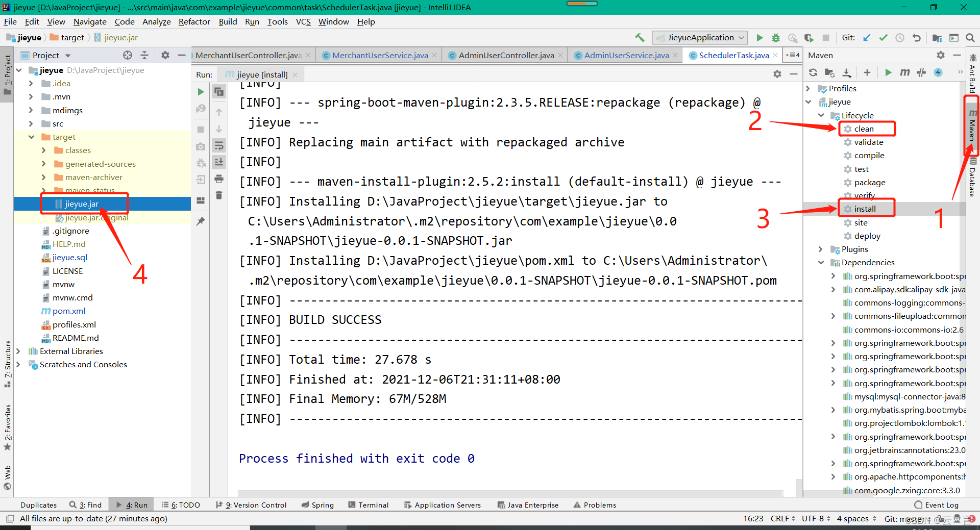Locate current file in Project view
Viewport: 980px width, 530px height.
coord(128,55)
